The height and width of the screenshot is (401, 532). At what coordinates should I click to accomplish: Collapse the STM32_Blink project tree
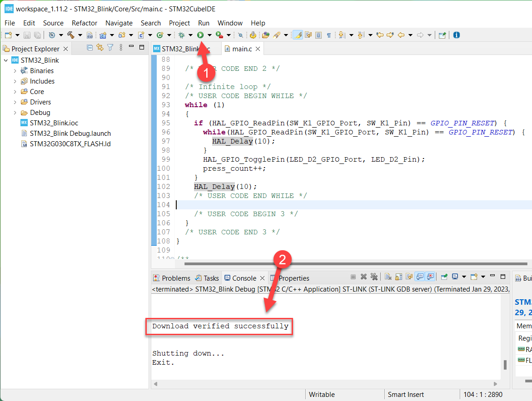6,60
